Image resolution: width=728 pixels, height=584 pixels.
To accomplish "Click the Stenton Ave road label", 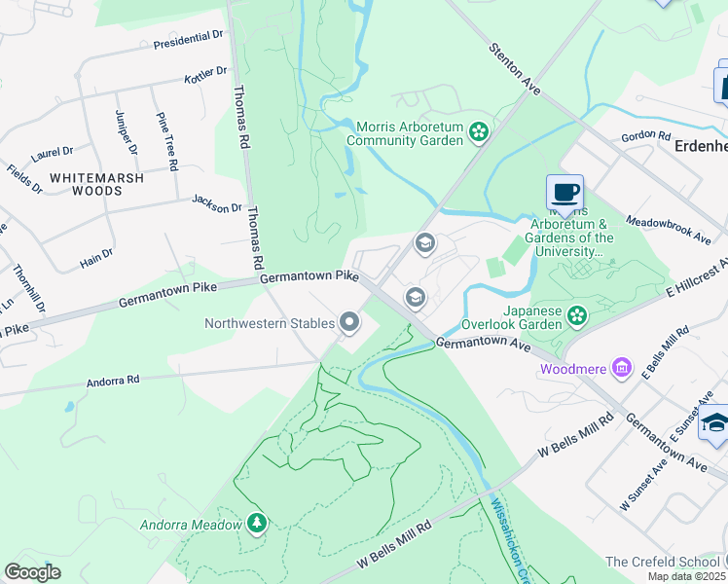I will point(515,69).
